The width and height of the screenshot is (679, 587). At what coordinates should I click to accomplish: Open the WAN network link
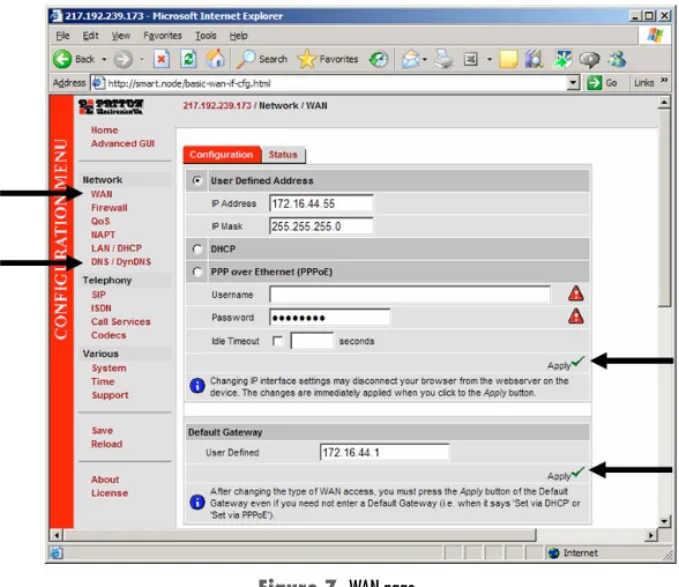pos(101,194)
